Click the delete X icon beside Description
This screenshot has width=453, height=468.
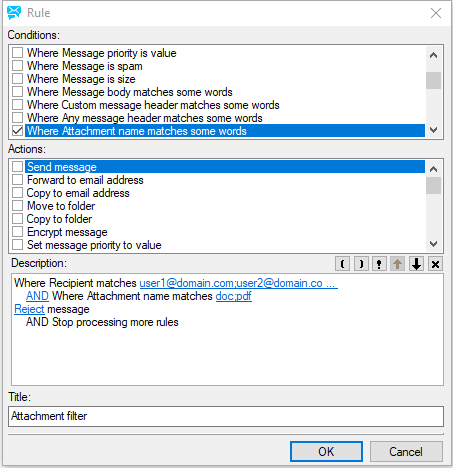tap(435, 264)
